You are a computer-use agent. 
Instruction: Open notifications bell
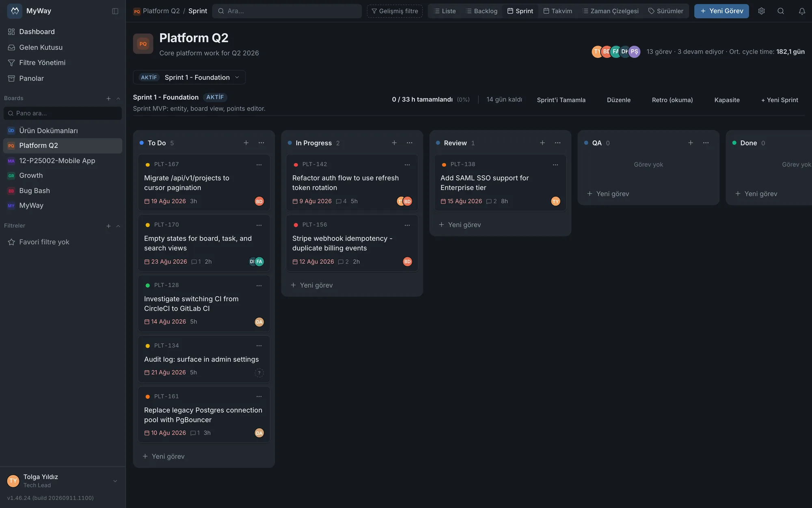(x=802, y=11)
